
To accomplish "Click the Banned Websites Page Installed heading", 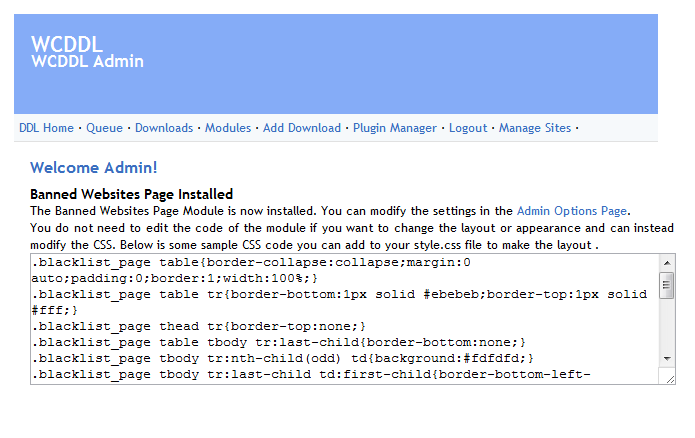I will [131, 194].
